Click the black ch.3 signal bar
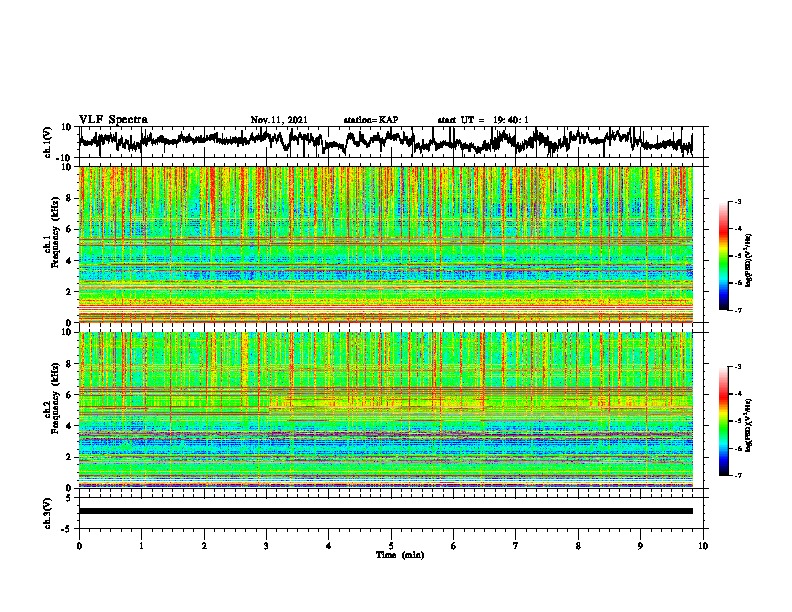The width and height of the screenshot is (792, 612). pyautogui.click(x=386, y=511)
